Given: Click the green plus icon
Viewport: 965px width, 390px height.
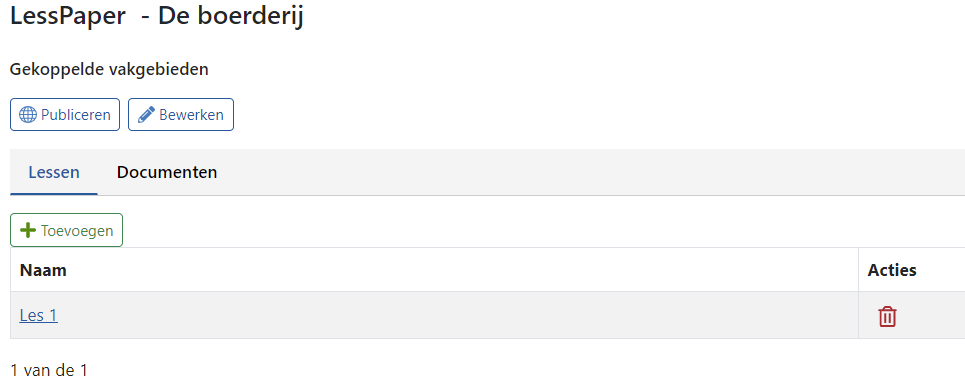Looking at the screenshot, I should [28, 231].
